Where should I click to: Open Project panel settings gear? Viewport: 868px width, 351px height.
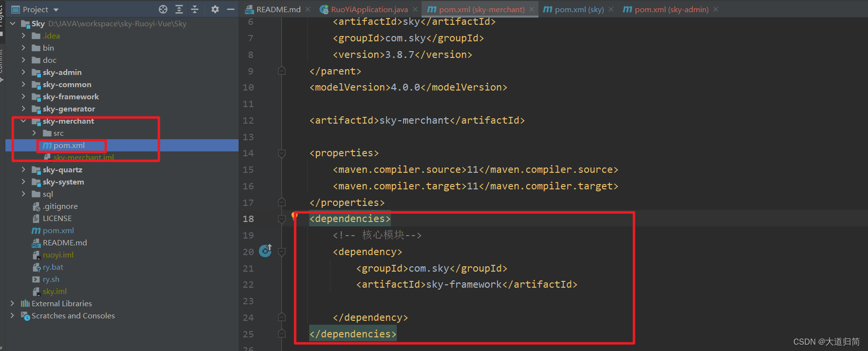215,9
